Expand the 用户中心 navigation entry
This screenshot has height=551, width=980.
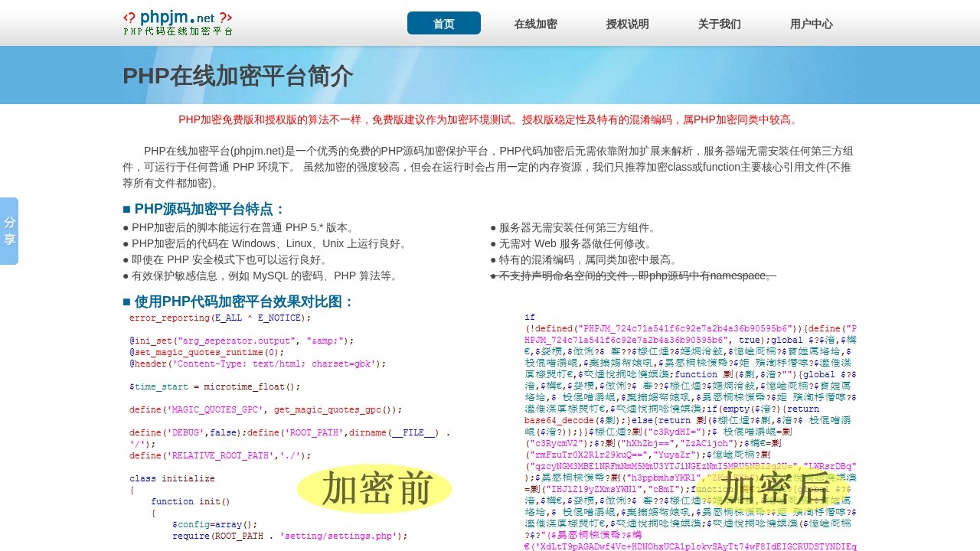811,24
